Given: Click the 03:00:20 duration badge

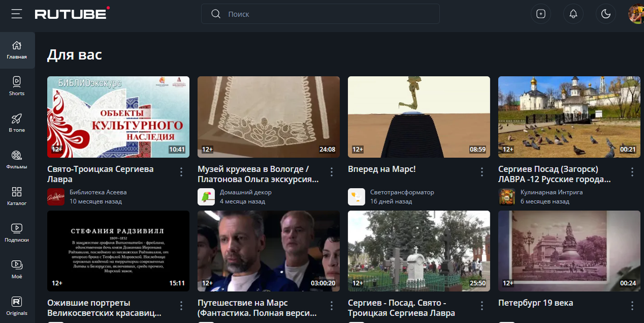Looking at the screenshot, I should [323, 283].
